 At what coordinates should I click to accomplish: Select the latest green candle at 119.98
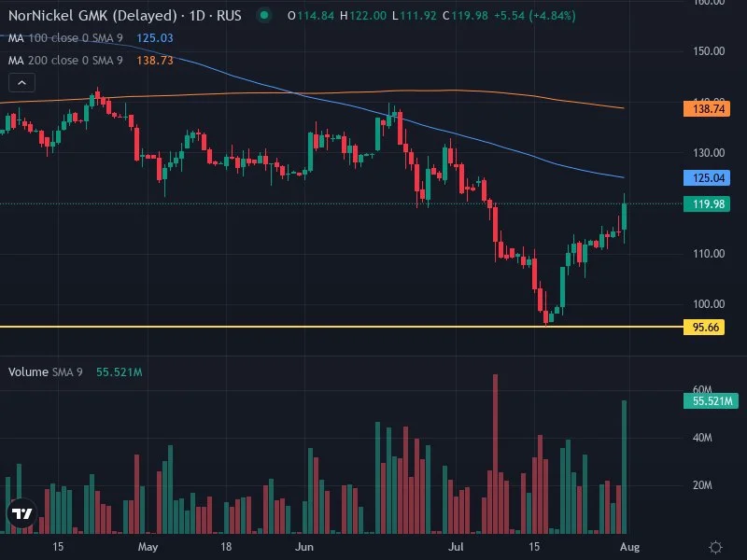624,217
